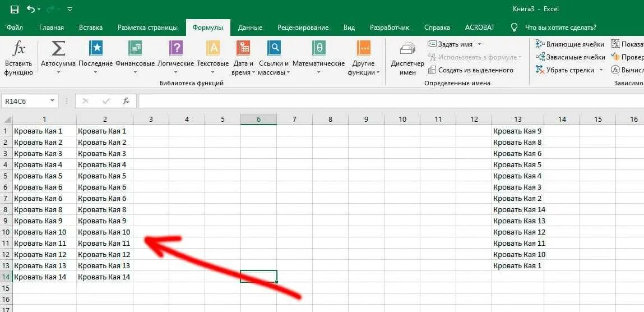Expand the Автосумма dropdown arrow
This screenshot has height=312, width=644.
tap(58, 73)
